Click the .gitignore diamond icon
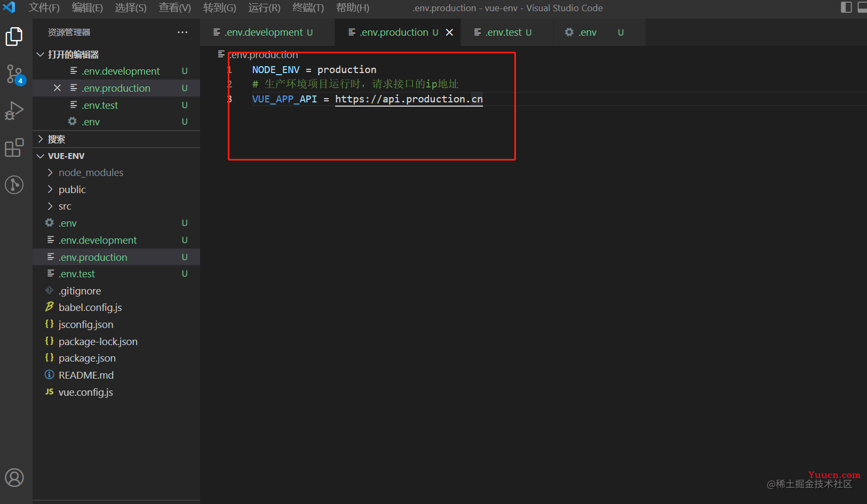The height and width of the screenshot is (504, 867). pos(49,291)
